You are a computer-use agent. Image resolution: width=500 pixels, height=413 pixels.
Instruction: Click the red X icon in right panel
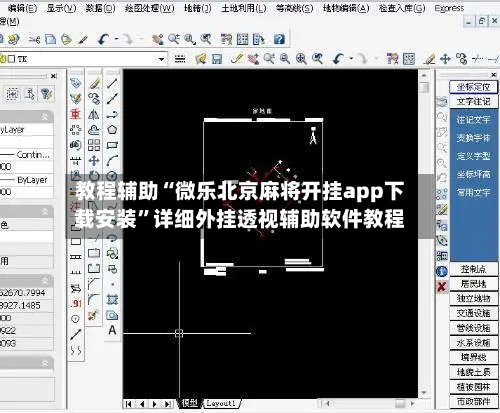pos(442,286)
